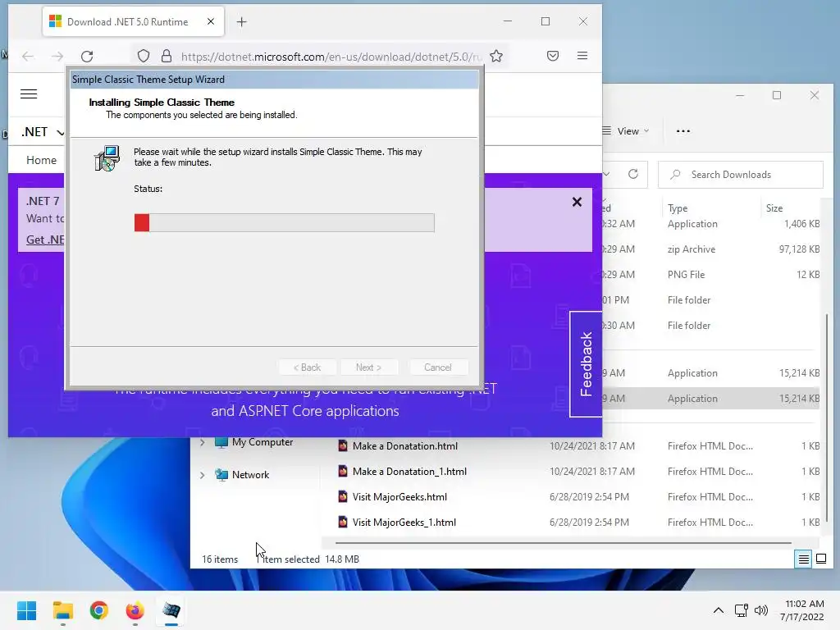Open the Feedback side tab
Image resolution: width=840 pixels, height=630 pixels.
point(586,363)
